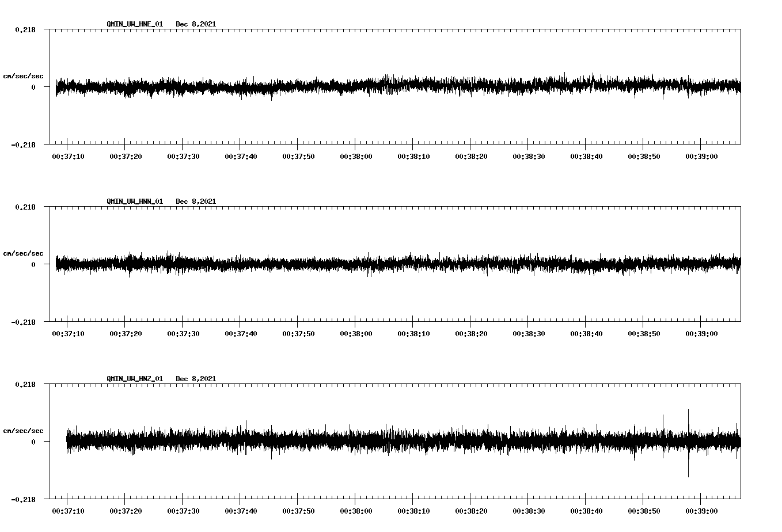Select the Dec 8,2021 date on HNZ plot

pos(196,379)
